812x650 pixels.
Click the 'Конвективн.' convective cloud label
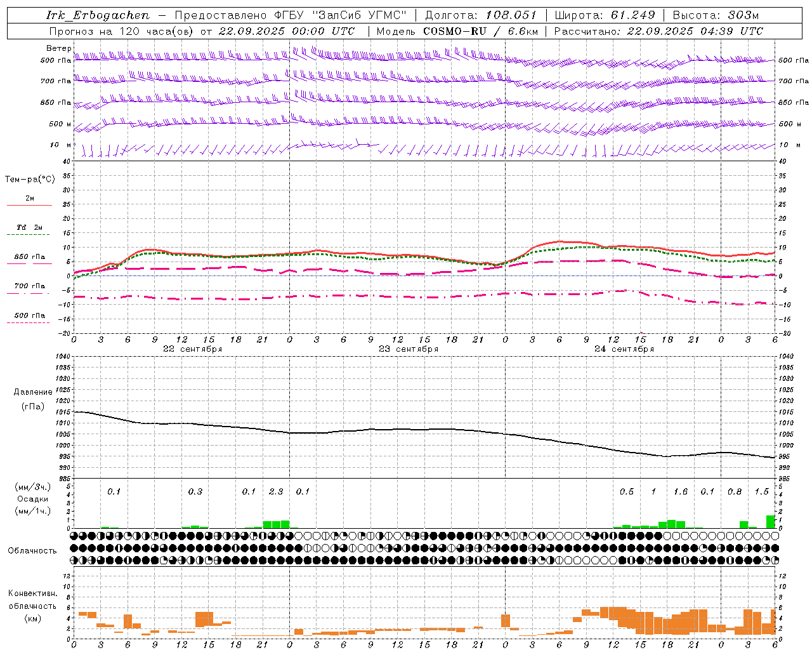(x=32, y=594)
